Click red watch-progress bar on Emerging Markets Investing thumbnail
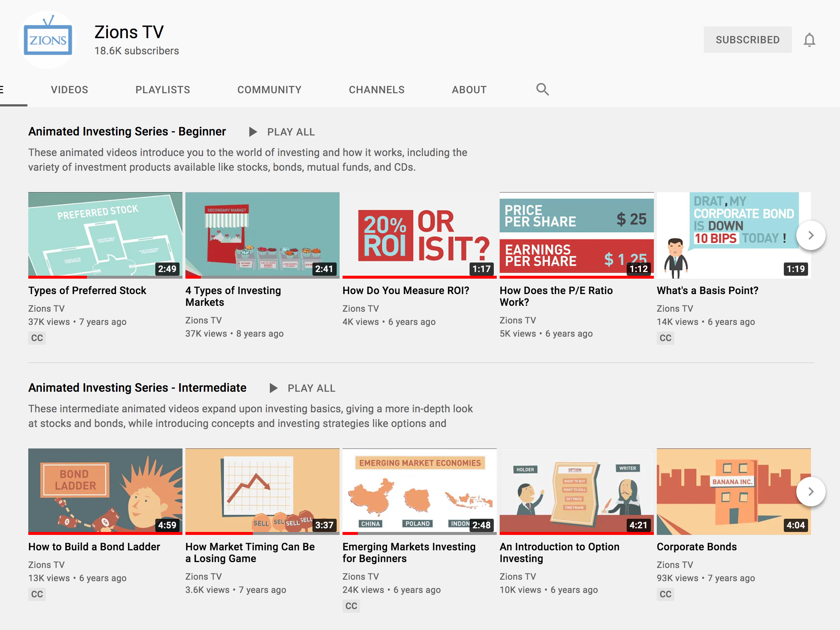 (x=350, y=533)
